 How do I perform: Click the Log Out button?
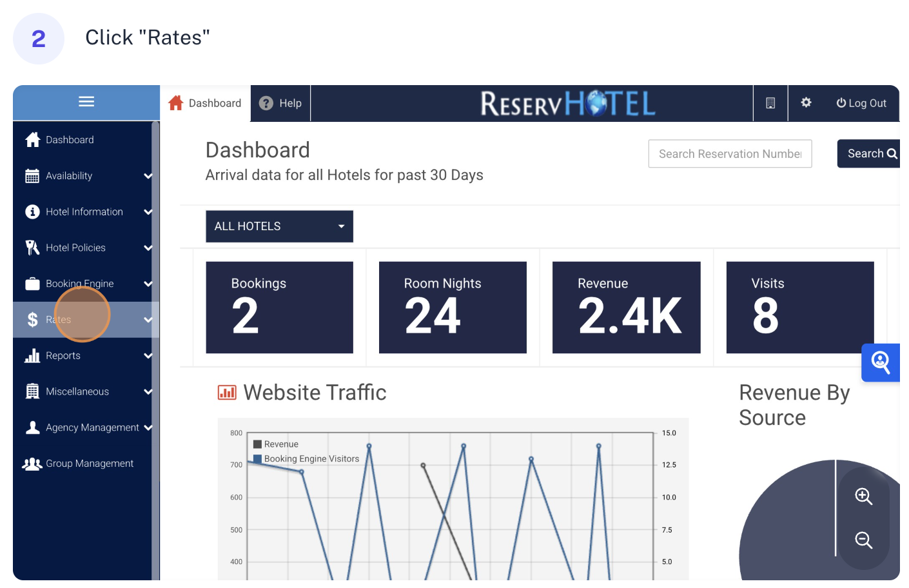pyautogui.click(x=861, y=103)
